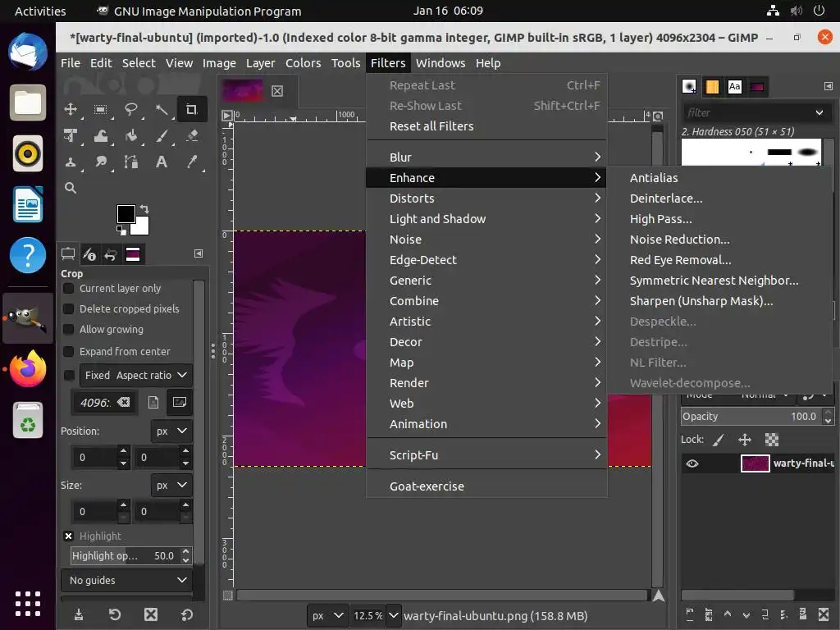Open Size unit px dropdown
The height and width of the screenshot is (630, 840).
(171, 486)
